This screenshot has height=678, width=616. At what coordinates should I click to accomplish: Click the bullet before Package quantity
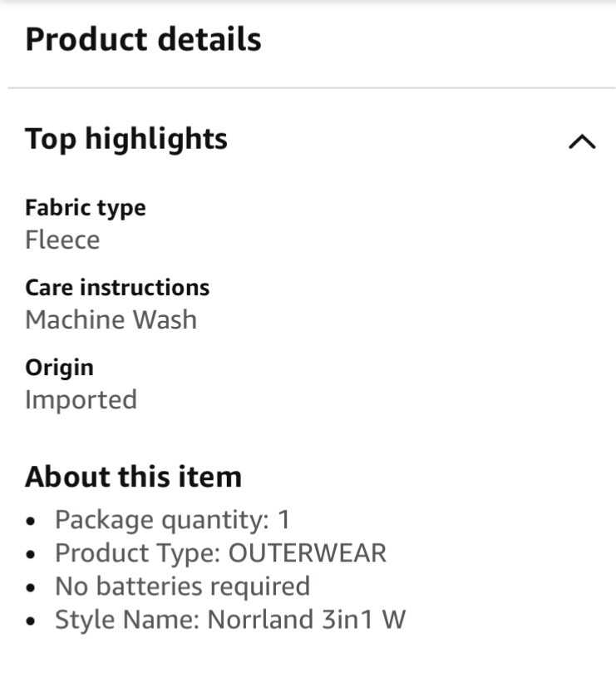tap(32, 522)
